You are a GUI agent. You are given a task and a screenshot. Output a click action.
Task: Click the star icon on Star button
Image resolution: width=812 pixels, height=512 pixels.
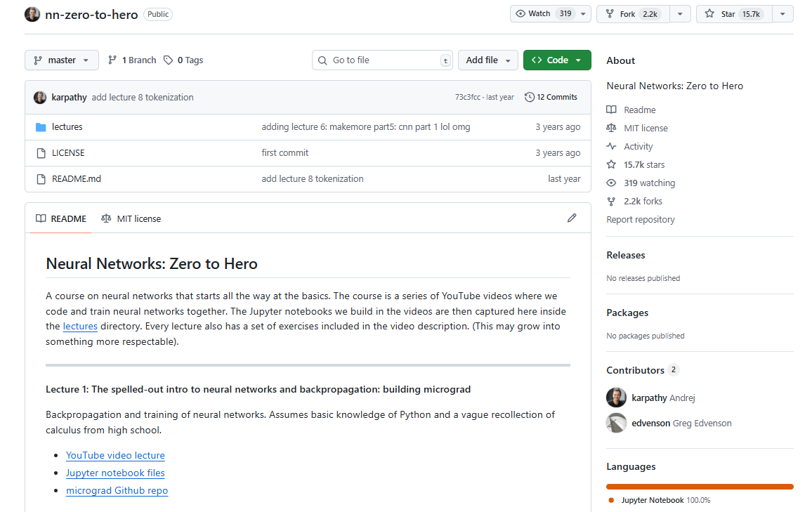tap(709, 14)
